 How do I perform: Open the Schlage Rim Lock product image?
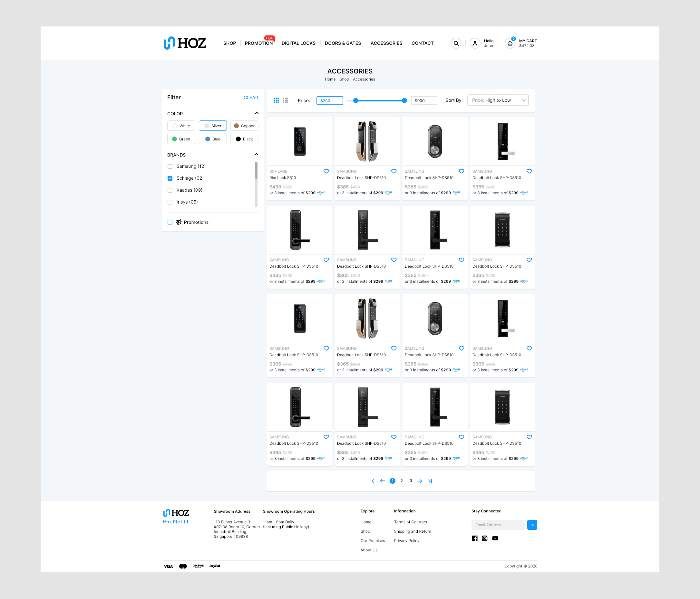tap(300, 141)
